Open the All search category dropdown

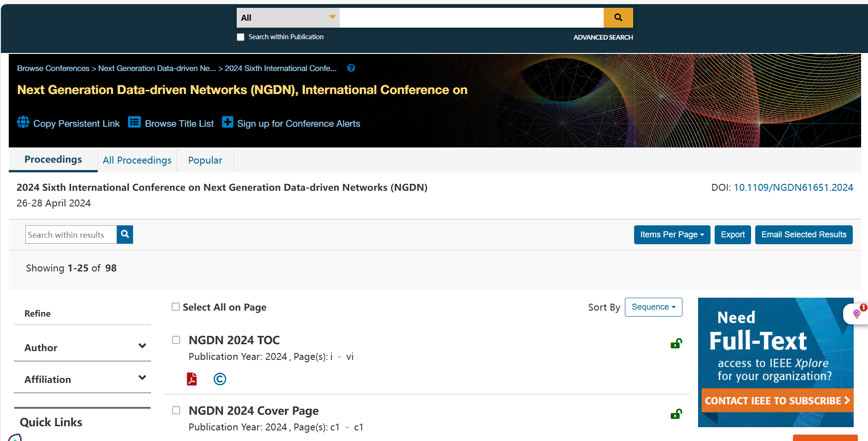(288, 18)
